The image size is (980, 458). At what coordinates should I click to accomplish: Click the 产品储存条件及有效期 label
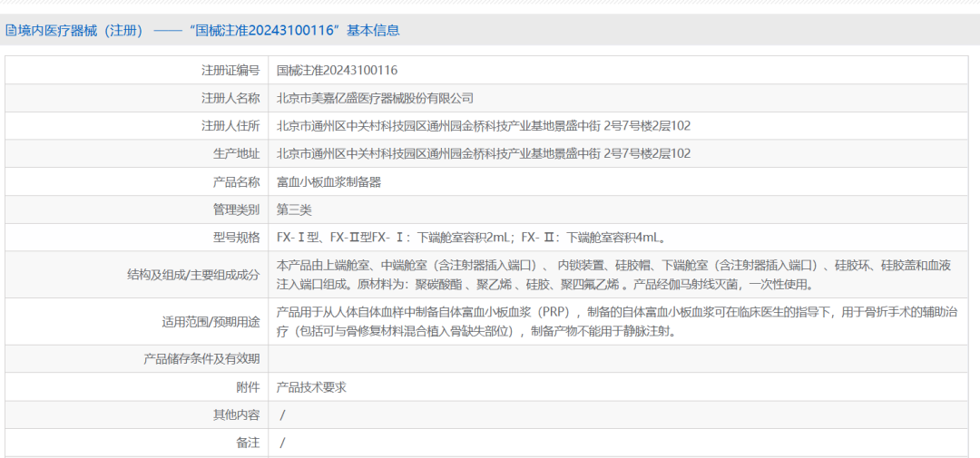201,359
